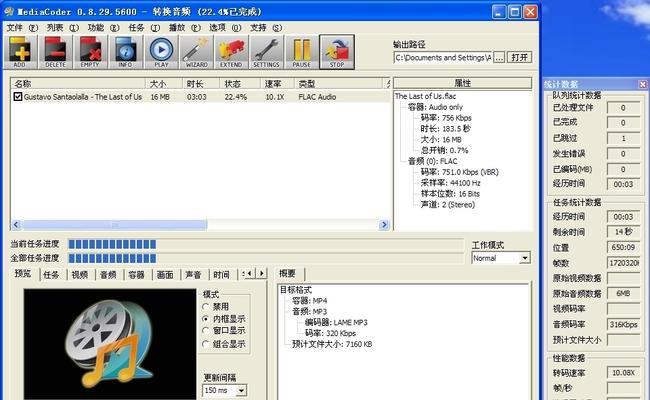Select the 概要 summary tab
Viewport: 650px width, 400px height.
[x=288, y=274]
